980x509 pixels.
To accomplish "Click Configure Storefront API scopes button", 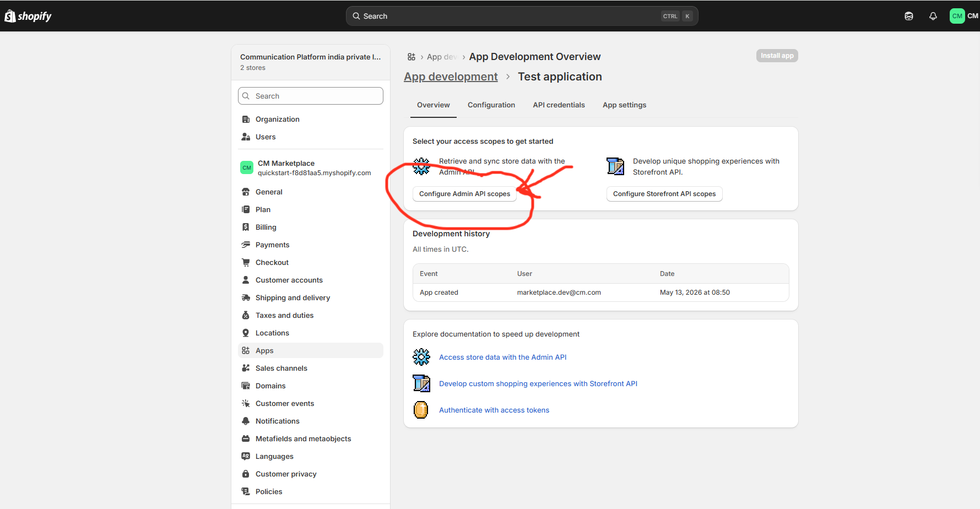I will point(664,194).
